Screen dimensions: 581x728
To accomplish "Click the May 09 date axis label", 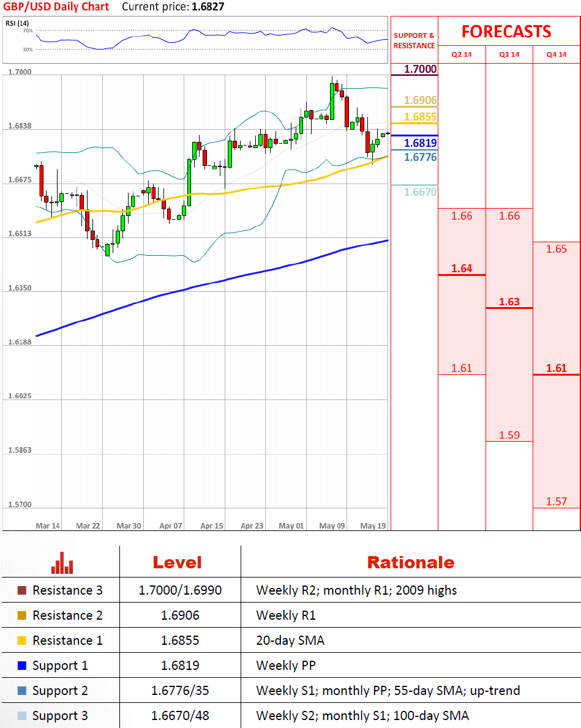I will point(332,526).
